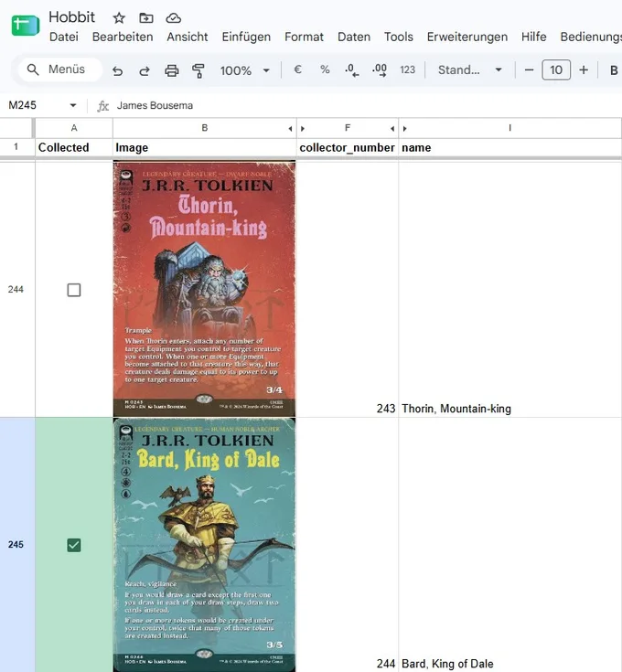Viewport: 622px width, 672px height.
Task: Expand hidden columns right of column F
Action: [392, 129]
